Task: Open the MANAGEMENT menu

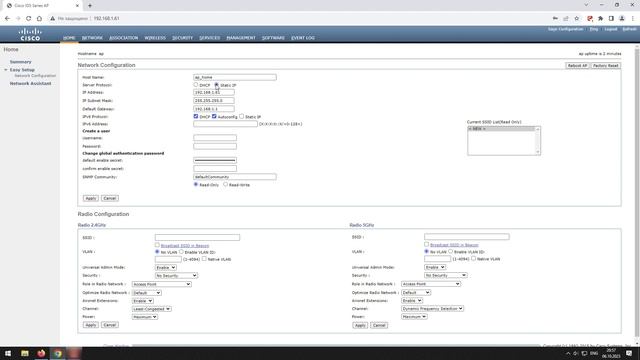Action: pyautogui.click(x=241, y=38)
